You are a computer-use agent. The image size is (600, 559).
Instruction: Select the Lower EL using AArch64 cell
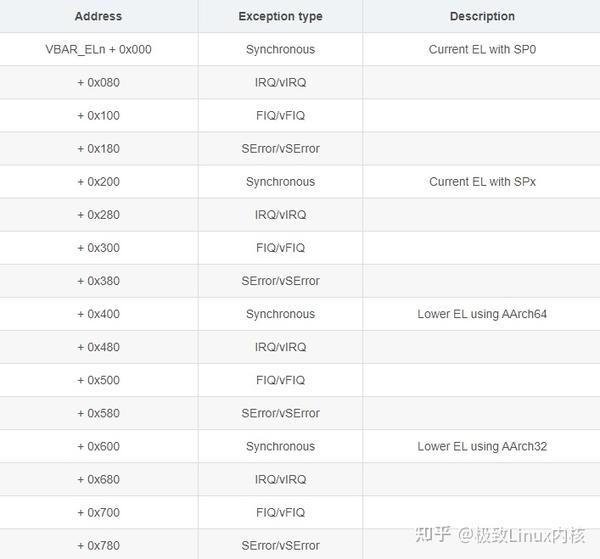482,313
